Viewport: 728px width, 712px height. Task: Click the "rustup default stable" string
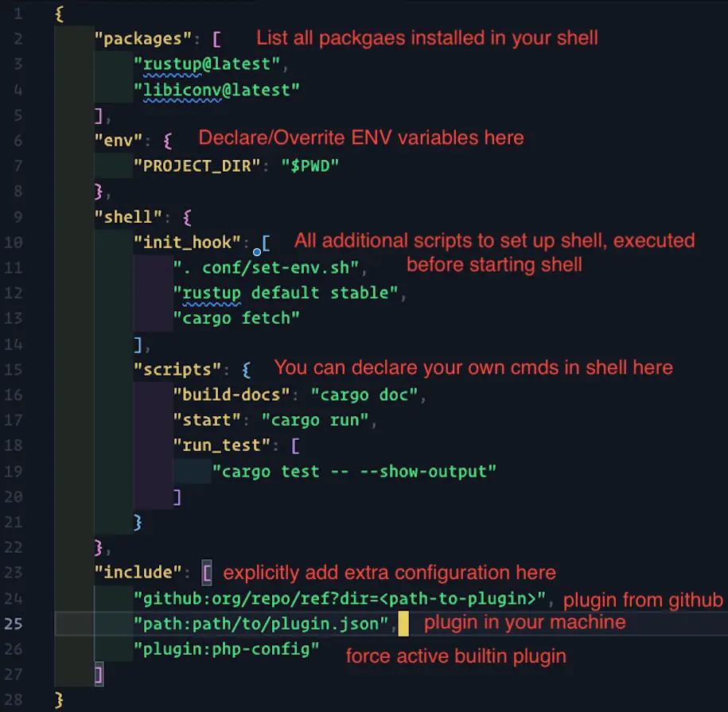286,294
